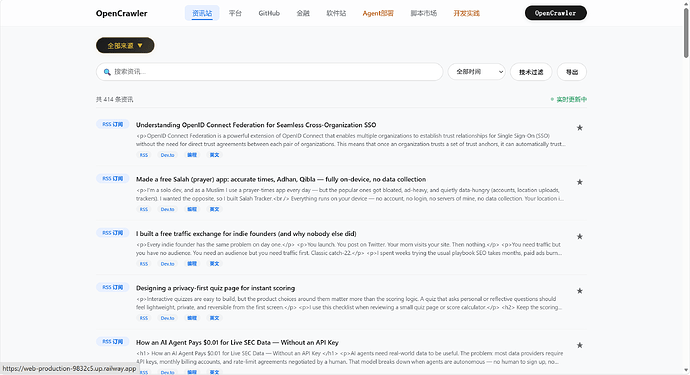Click the 编程 tag under traffic exchange article
690x375 pixels.
pyautogui.click(x=192, y=264)
